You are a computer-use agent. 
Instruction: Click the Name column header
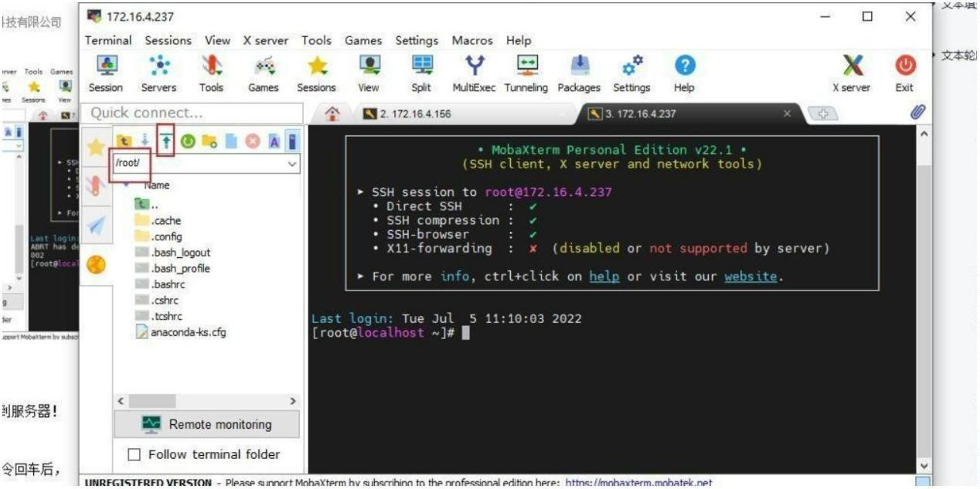click(x=157, y=185)
